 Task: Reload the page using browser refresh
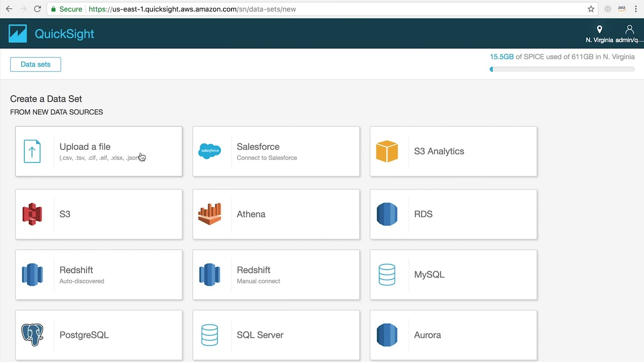coord(37,9)
